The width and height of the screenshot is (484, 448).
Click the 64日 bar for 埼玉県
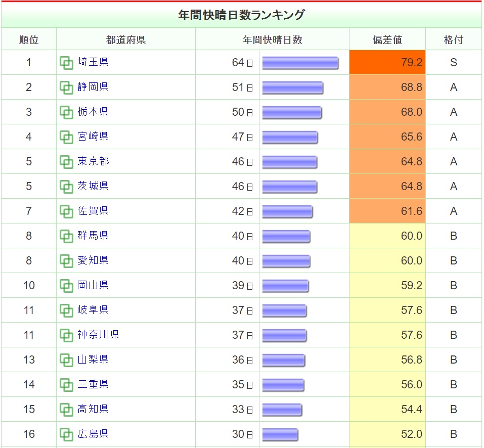tap(300, 63)
